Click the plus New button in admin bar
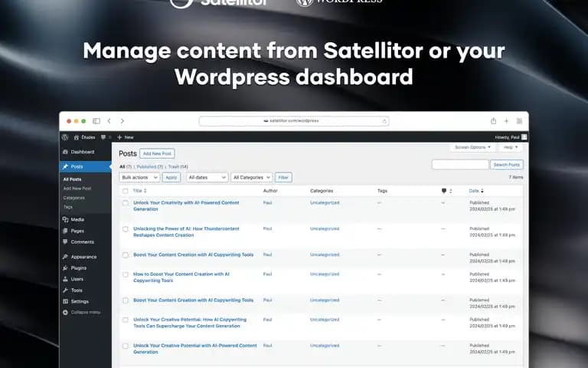 (126, 137)
